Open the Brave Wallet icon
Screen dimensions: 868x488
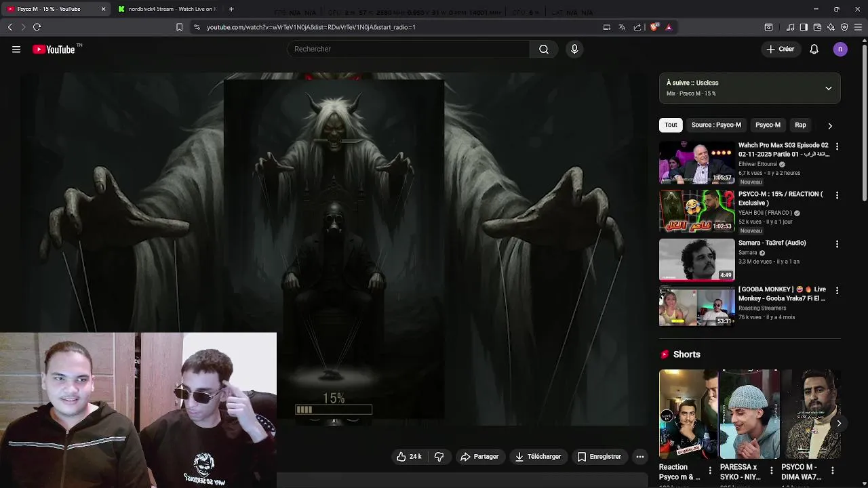[817, 27]
